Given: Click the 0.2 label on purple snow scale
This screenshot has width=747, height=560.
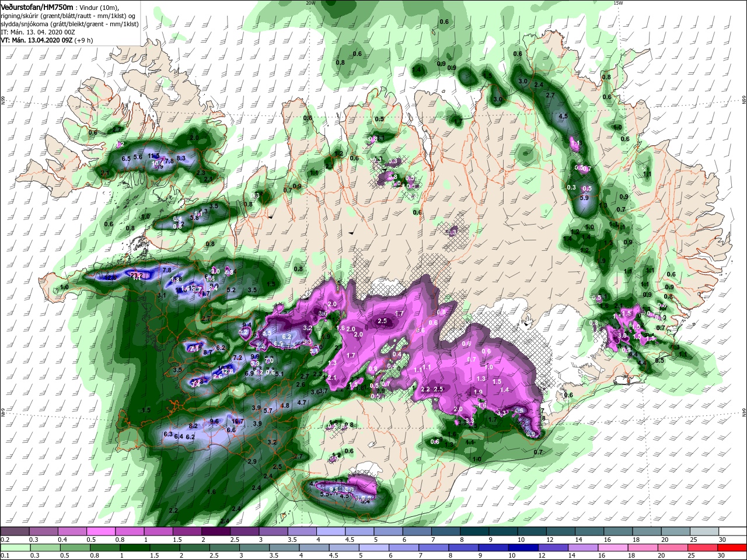Looking at the screenshot, I should point(5,540).
